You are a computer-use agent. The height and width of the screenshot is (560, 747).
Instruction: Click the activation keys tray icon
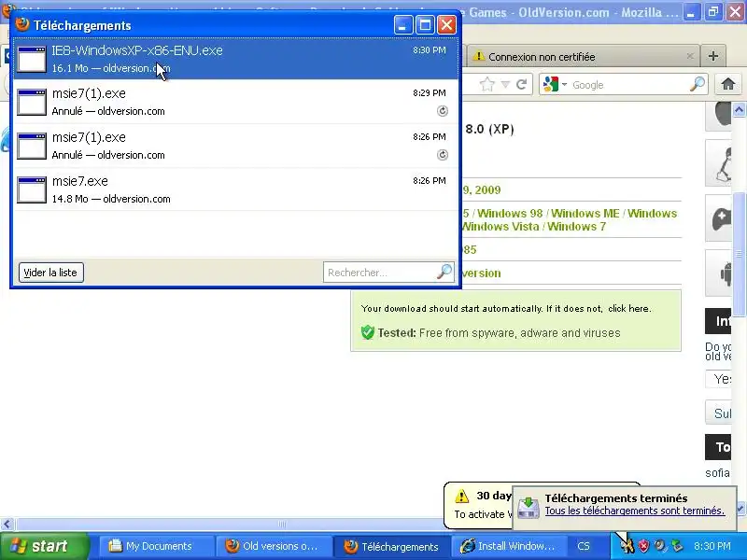627,546
